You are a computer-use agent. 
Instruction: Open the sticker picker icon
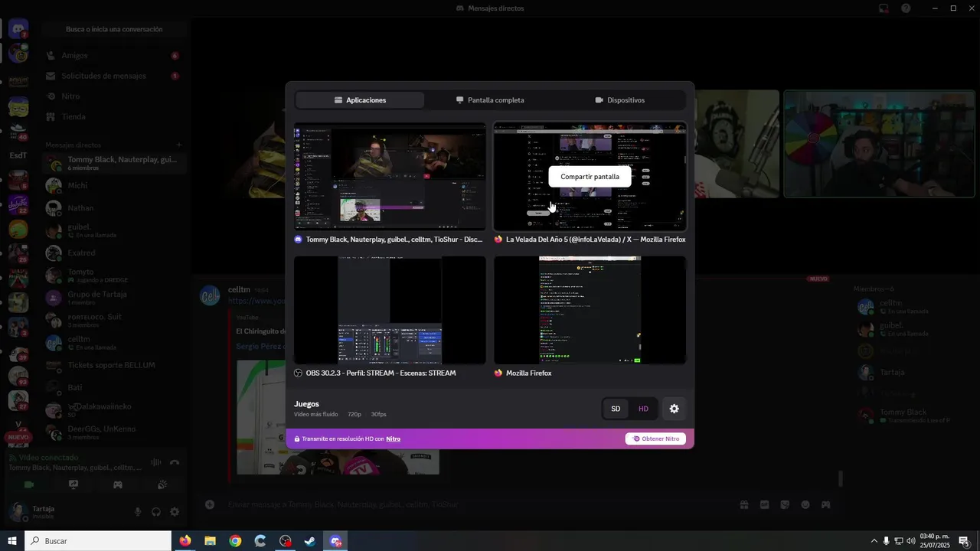[x=785, y=504]
